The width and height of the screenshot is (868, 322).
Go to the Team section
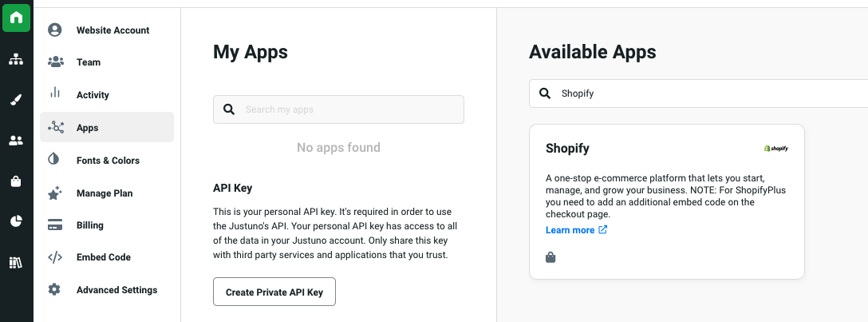(89, 62)
